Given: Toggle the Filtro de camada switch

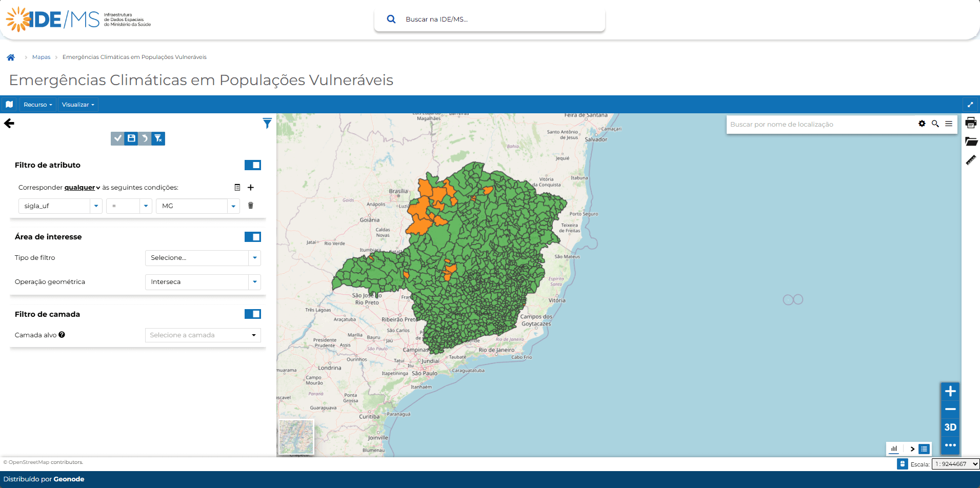Looking at the screenshot, I should pos(253,314).
